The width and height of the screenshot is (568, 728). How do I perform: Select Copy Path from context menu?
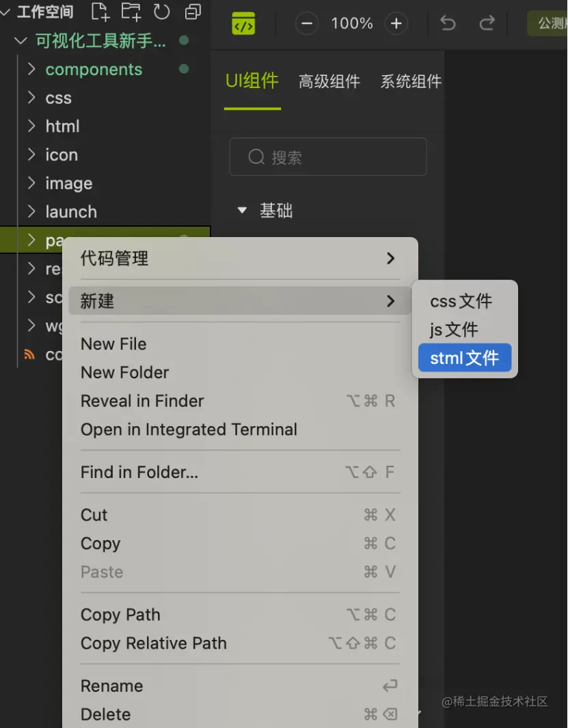pos(240,615)
